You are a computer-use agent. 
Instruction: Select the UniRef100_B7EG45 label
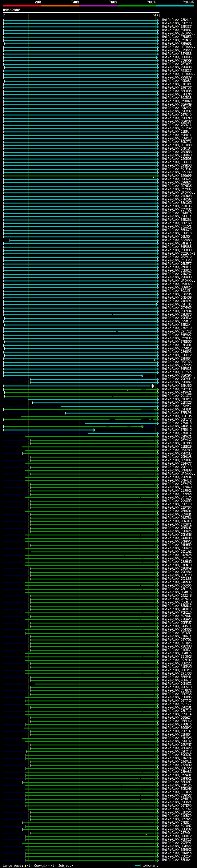177,430
